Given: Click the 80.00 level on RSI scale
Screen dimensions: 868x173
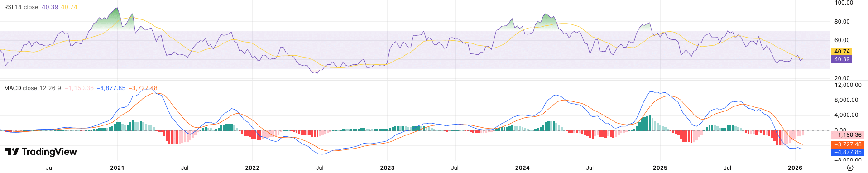Looking at the screenshot, I should (x=842, y=22).
